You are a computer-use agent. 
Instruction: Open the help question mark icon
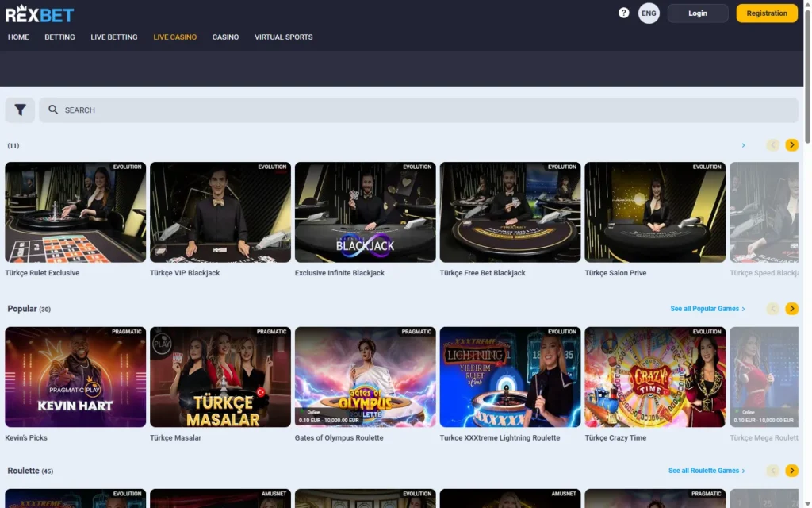coord(623,13)
